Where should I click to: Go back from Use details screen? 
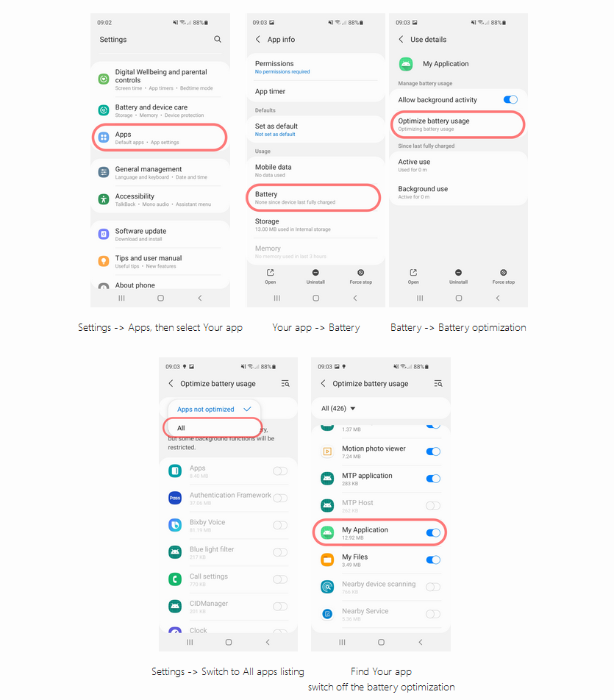[x=401, y=39]
